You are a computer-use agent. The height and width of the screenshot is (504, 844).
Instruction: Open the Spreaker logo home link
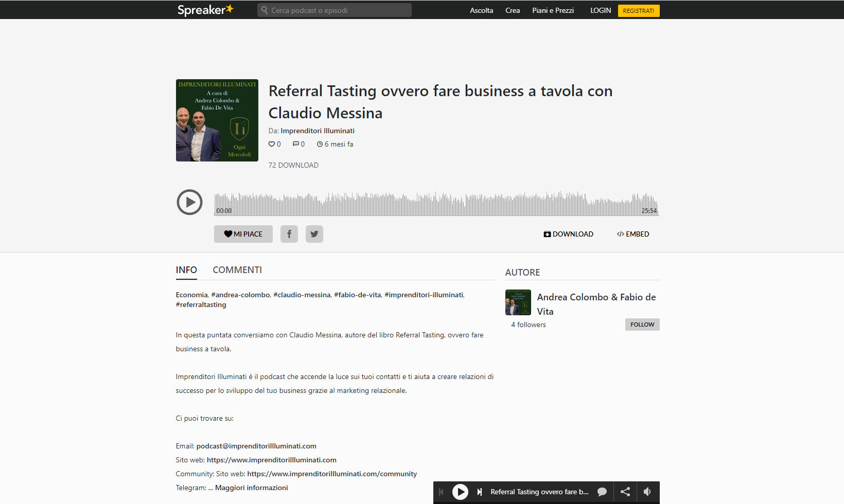205,10
